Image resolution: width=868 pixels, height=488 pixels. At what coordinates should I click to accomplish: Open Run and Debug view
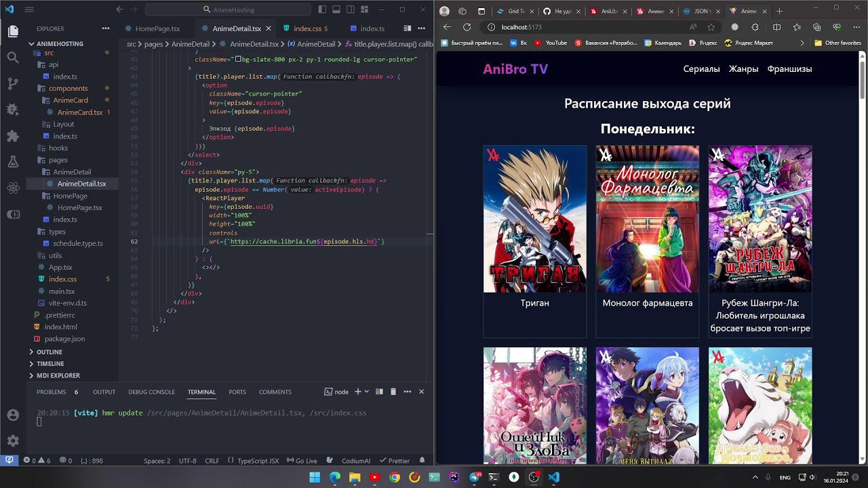[x=12, y=109]
